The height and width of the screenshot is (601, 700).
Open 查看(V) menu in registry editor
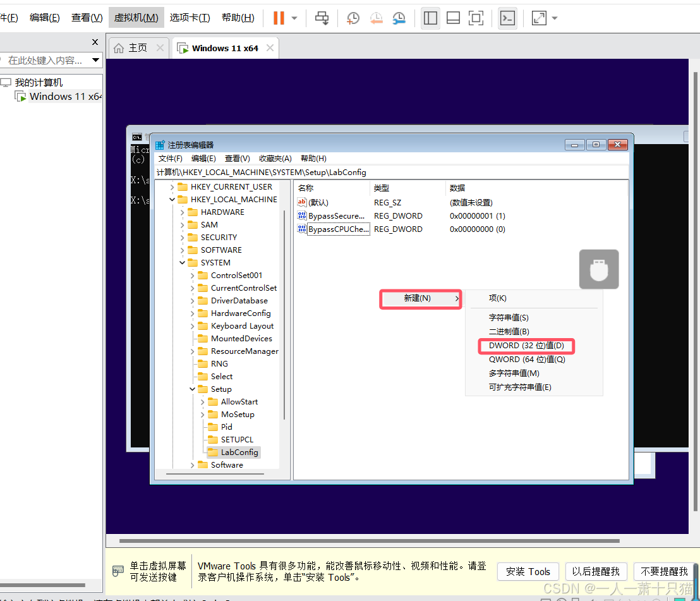[237, 159]
